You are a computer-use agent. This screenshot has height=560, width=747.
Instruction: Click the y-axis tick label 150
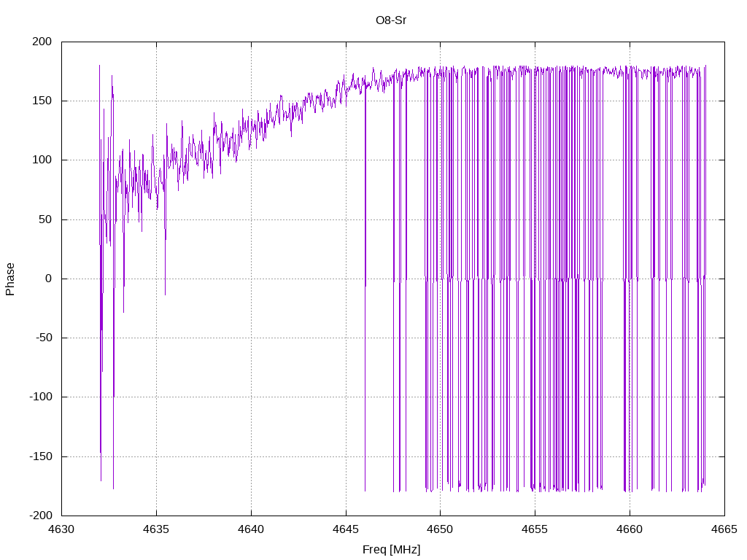coord(42,101)
